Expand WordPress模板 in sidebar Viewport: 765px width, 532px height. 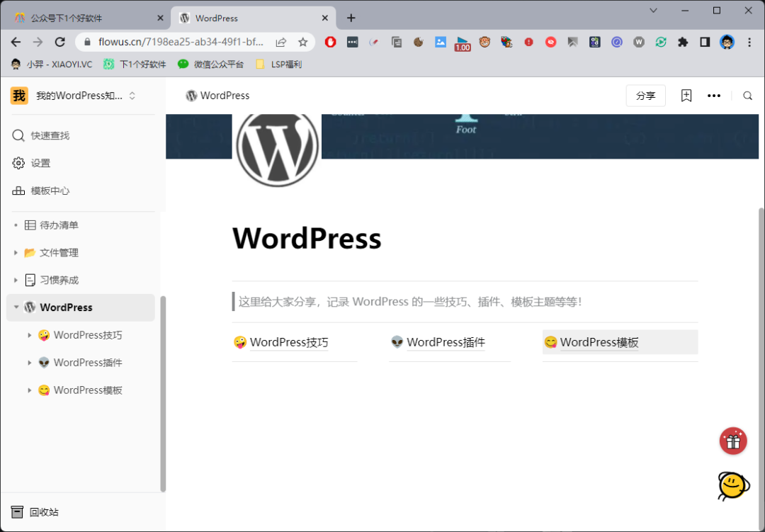click(x=29, y=390)
